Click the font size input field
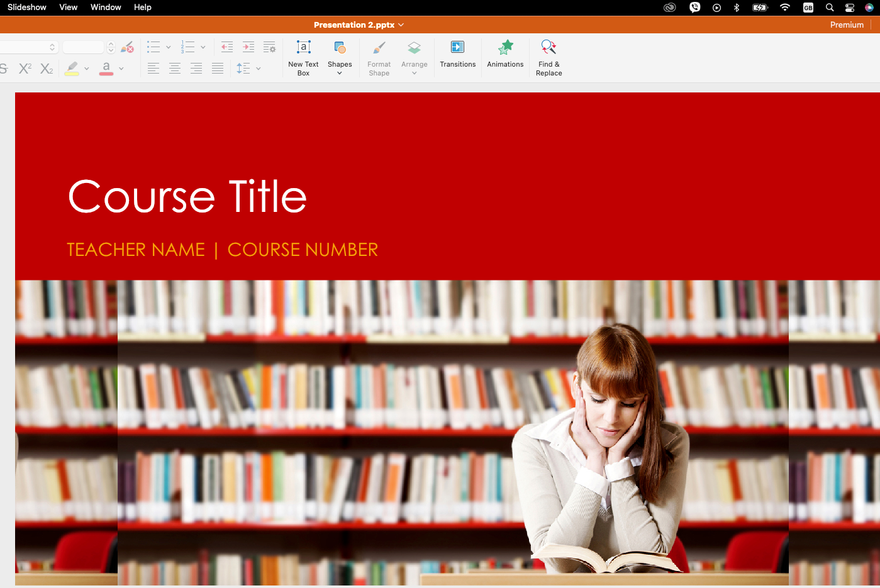Image resolution: width=880 pixels, height=588 pixels. (x=84, y=47)
